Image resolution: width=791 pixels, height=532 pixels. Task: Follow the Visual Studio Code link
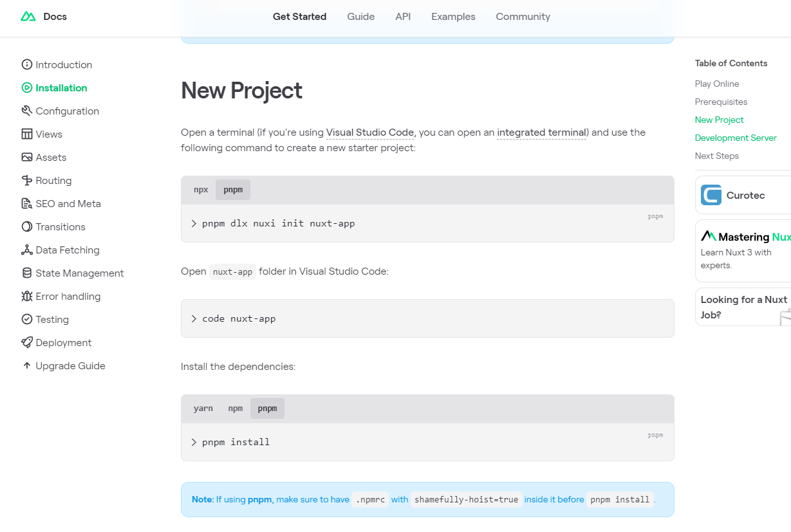370,133
